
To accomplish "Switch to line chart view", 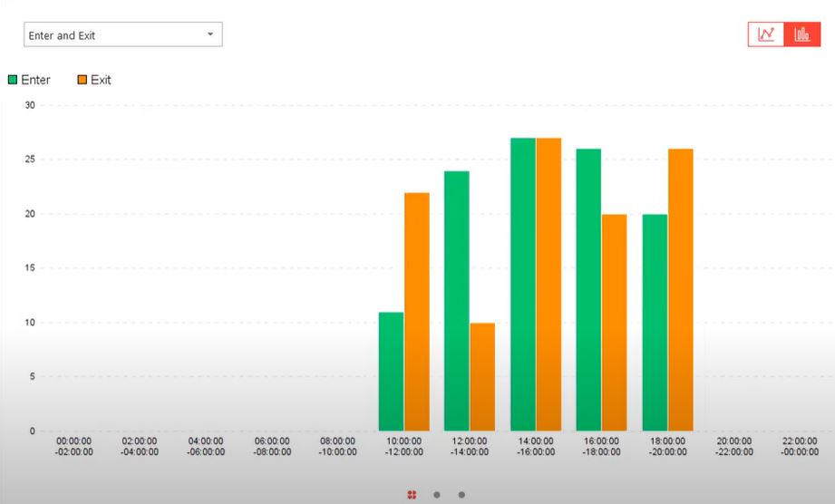I will click(x=766, y=34).
